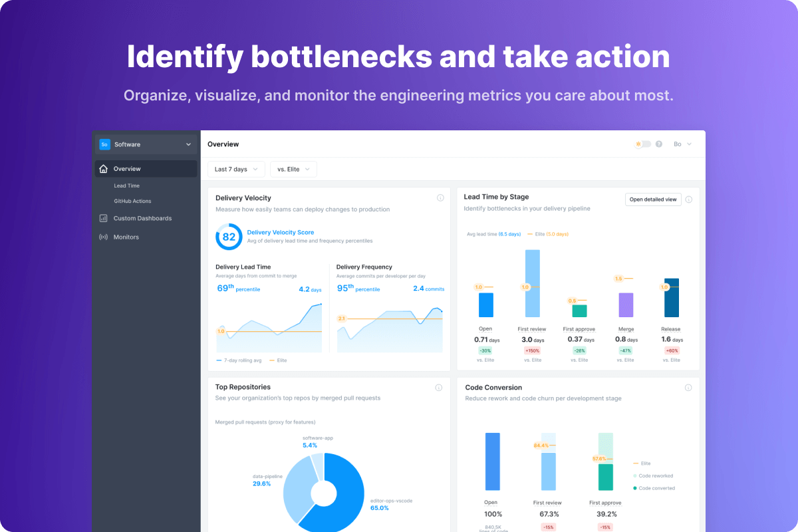Click the '-30%' Open stage badge
Viewport: 798px width, 532px height.
(485, 350)
